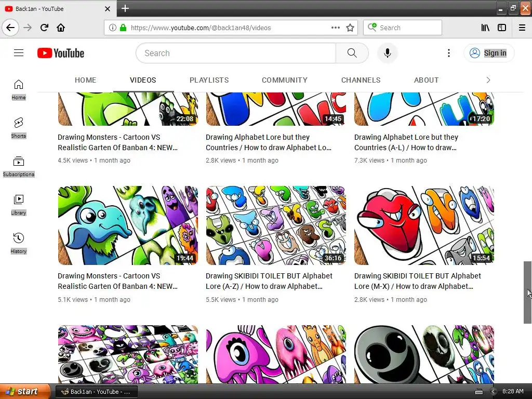Click the browser Back arrow button
Image resolution: width=532 pixels, height=399 pixels.
click(10, 28)
